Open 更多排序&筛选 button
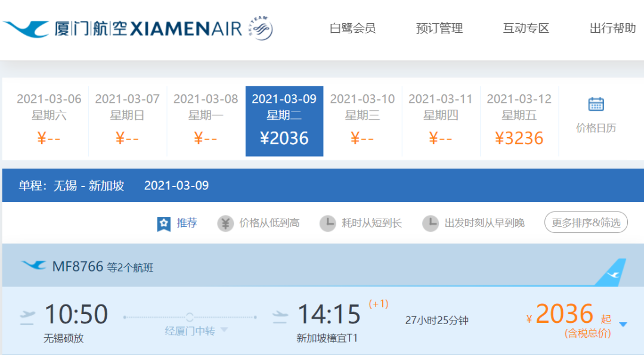Image resolution: width=644 pixels, height=355 pixels. point(586,222)
